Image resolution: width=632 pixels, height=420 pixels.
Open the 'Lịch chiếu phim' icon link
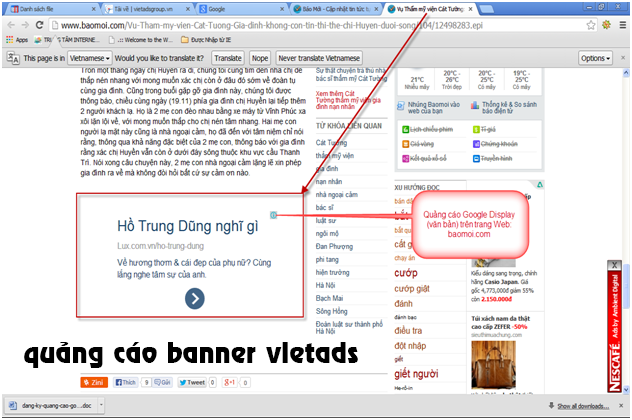tap(427, 129)
